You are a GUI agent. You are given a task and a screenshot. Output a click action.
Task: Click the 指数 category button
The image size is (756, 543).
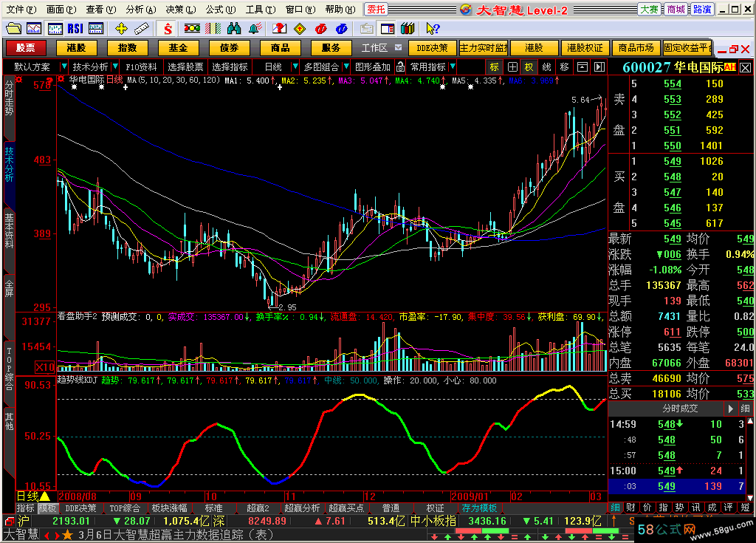click(x=127, y=47)
